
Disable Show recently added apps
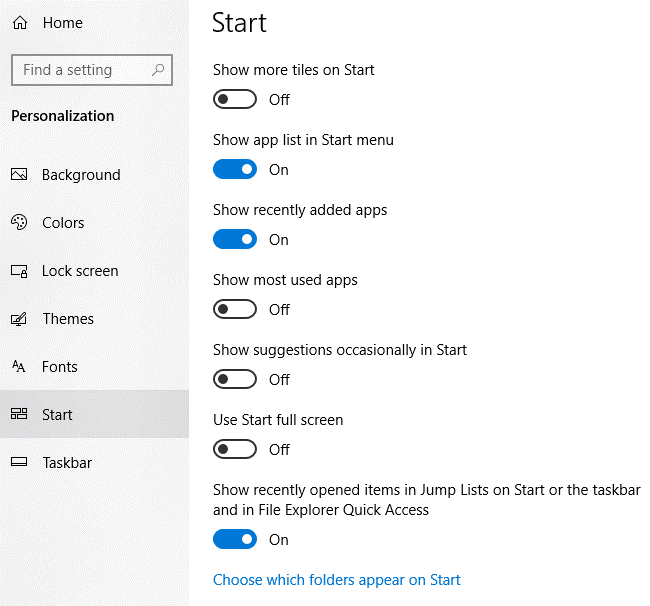[x=235, y=240]
